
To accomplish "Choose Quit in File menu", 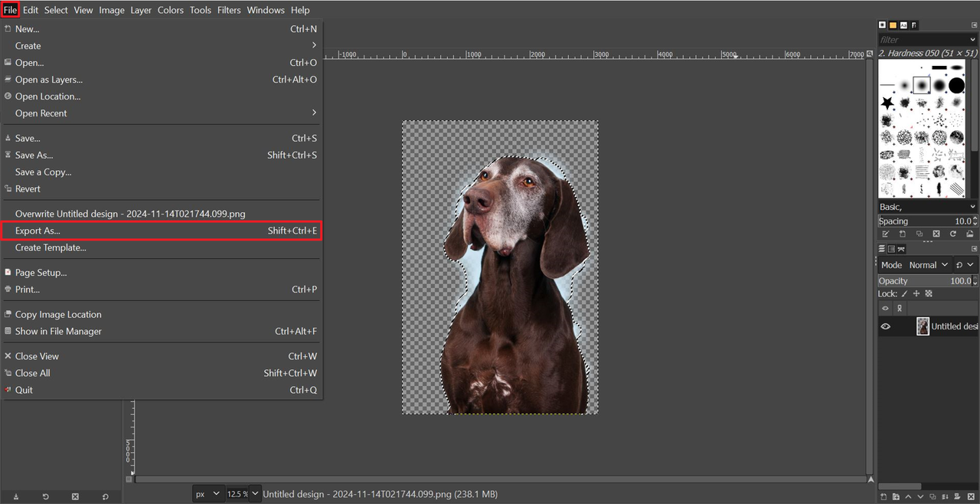I will pos(162,390).
